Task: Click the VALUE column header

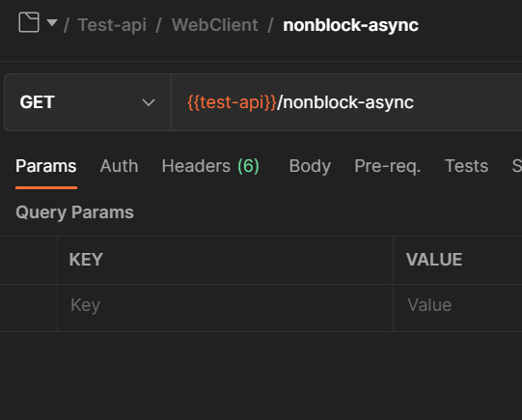Action: pyautogui.click(x=434, y=260)
